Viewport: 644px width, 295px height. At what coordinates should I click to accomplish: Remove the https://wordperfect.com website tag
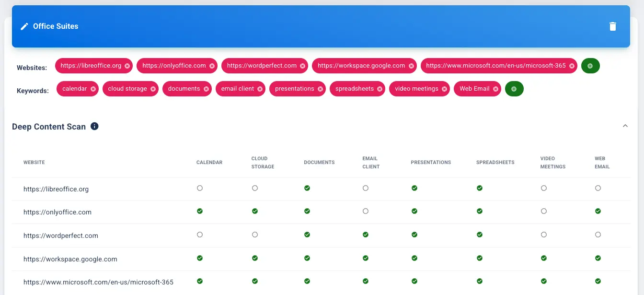302,66
